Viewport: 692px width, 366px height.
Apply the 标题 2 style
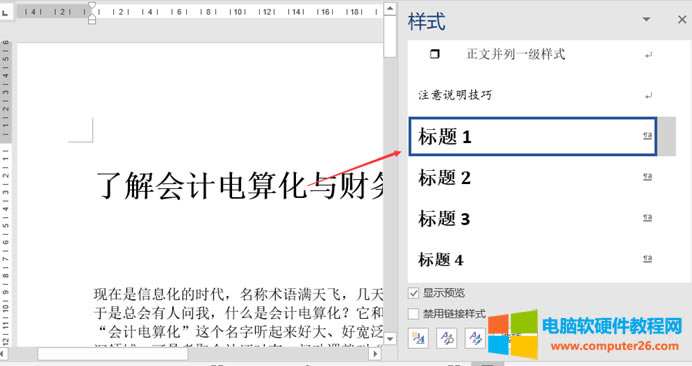533,177
